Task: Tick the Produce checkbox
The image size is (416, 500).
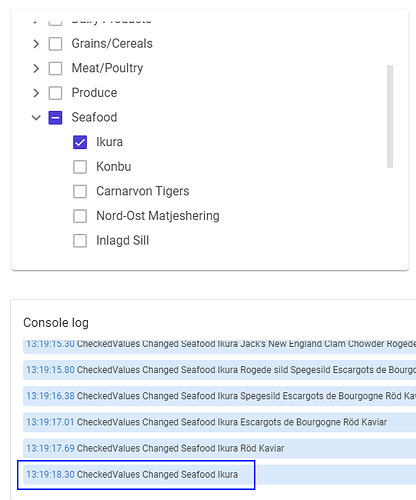Action: [x=55, y=93]
